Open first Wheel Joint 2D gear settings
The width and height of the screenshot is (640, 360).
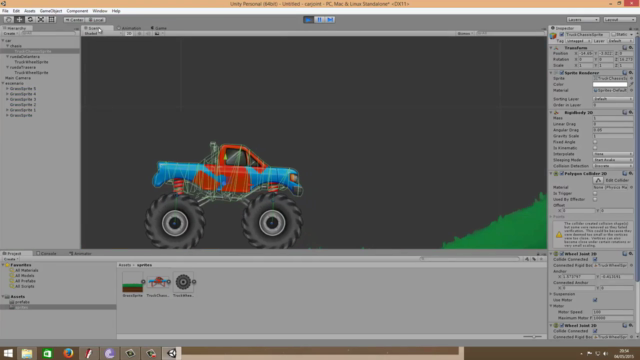[x=631, y=254]
